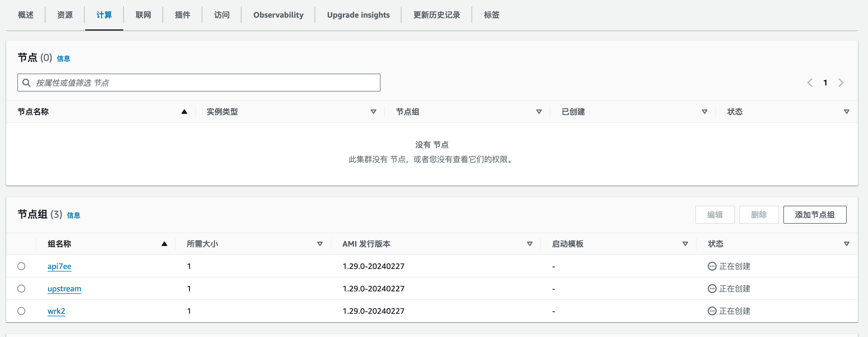Viewport: 868px width, 337px height.
Task: Sort node groups by AMI 发行版本 arrow
Action: 530,244
